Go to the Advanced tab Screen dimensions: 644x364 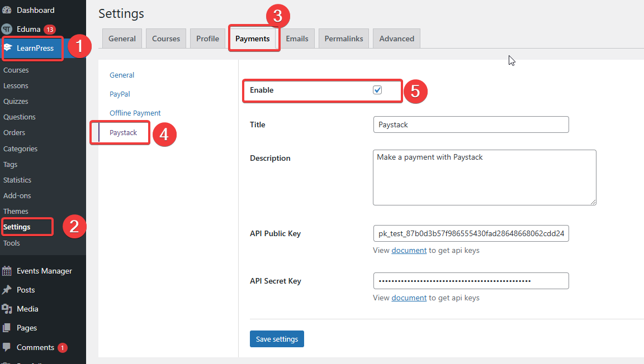tap(397, 39)
